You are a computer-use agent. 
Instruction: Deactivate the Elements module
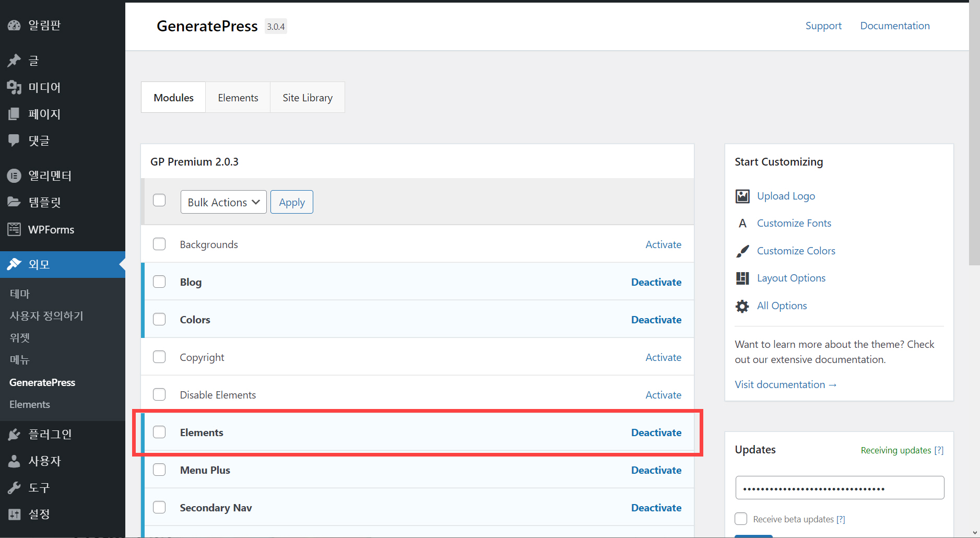pos(656,432)
